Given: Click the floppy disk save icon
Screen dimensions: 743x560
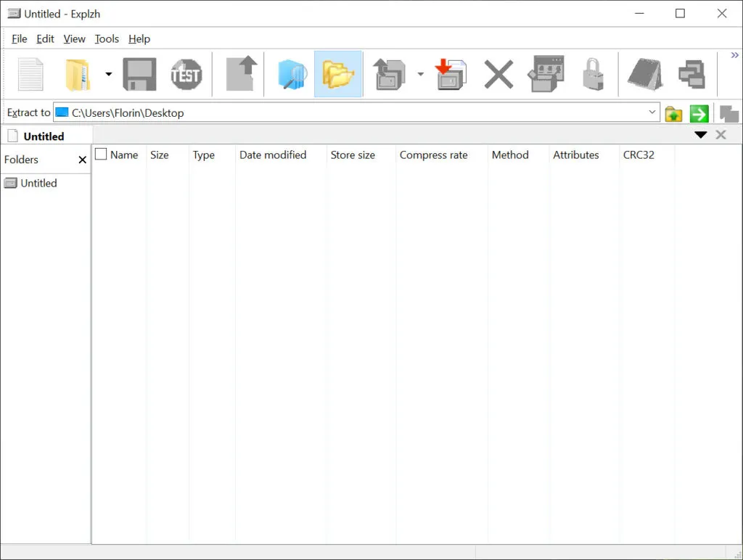Looking at the screenshot, I should 139,74.
